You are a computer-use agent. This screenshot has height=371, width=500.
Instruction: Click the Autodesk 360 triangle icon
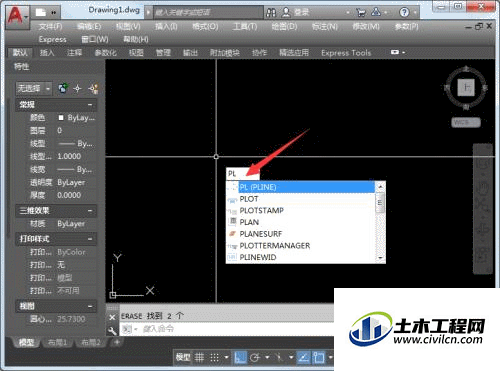[x=376, y=12]
